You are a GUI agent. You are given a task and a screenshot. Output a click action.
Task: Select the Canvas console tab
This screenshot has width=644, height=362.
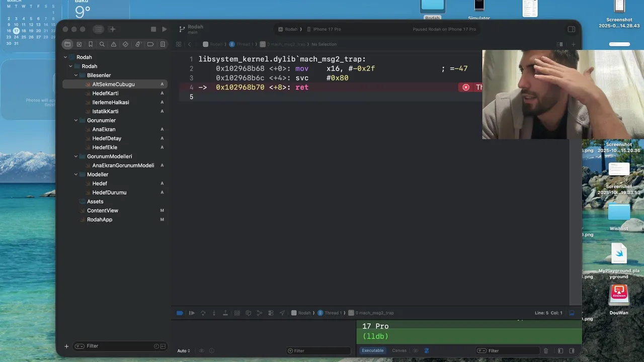click(x=399, y=350)
